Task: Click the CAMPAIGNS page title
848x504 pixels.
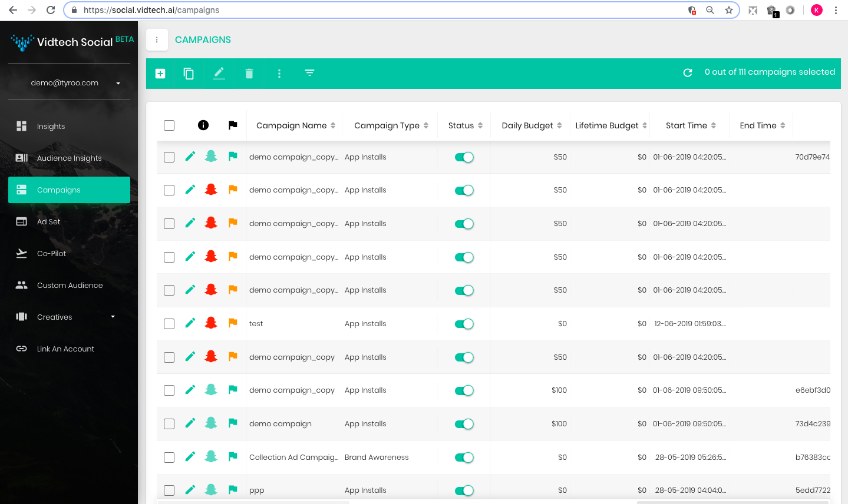Action: click(x=203, y=40)
